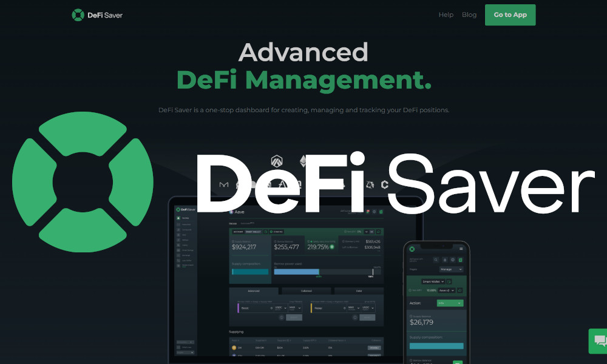The image size is (607, 364).
Task: Click the Liquity protocol icon
Action: tap(370, 184)
